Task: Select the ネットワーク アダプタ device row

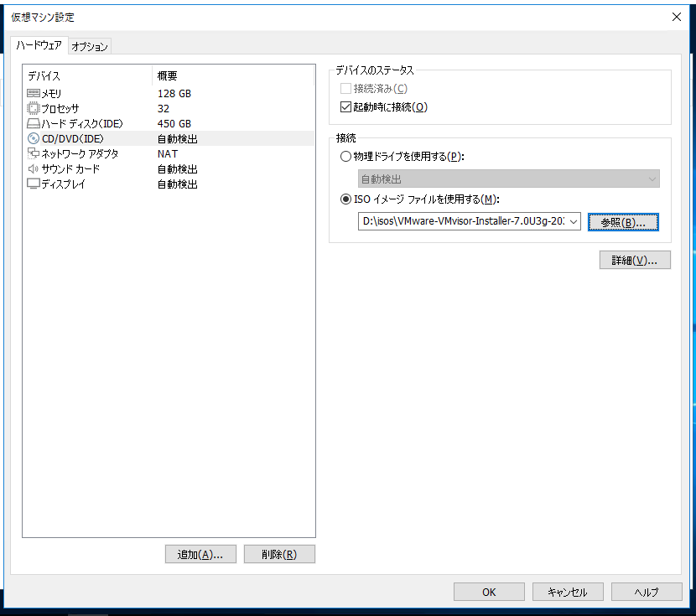Action: [169, 153]
